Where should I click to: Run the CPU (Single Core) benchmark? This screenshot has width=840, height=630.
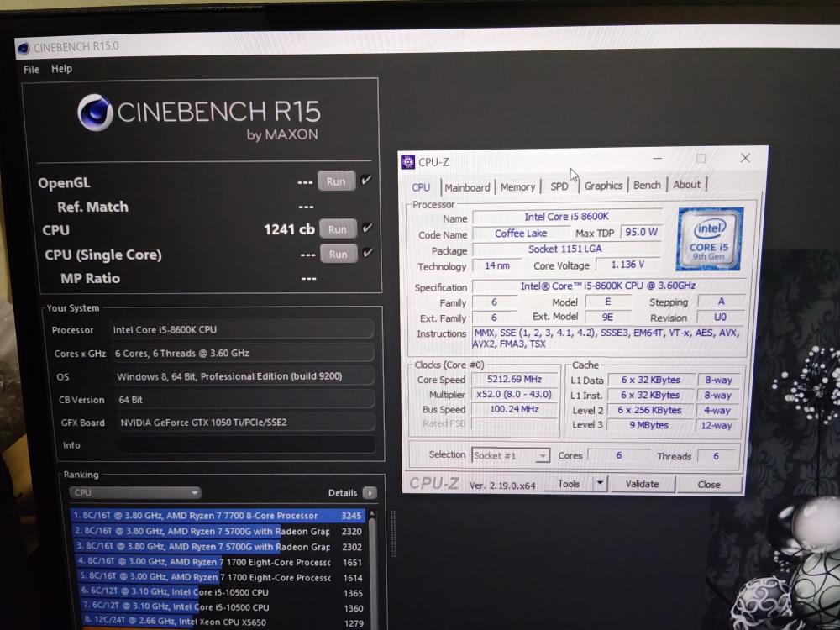point(339,254)
